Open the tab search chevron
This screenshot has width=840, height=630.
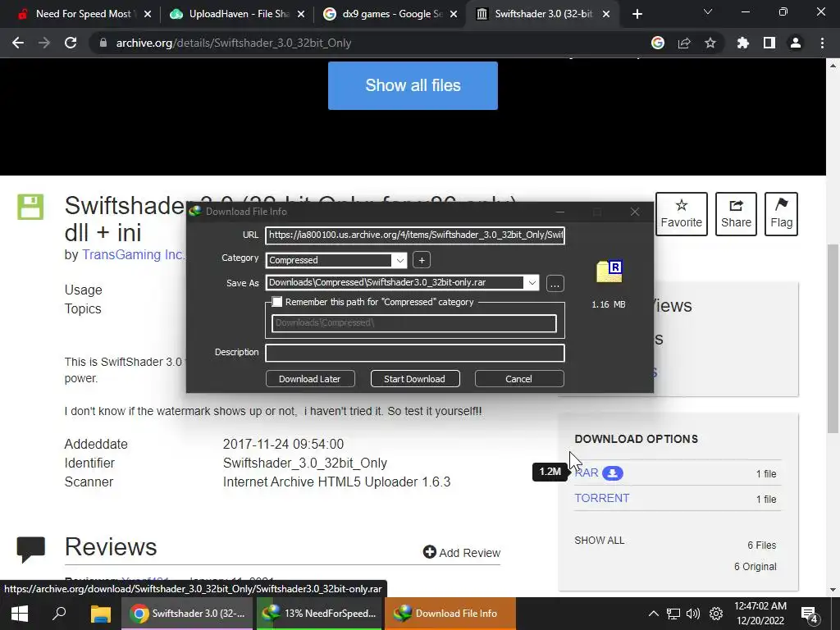708,11
